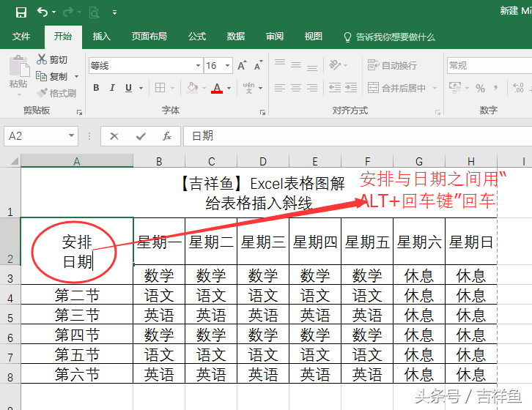The image size is (532, 410).
Task: Select column D header
Action: pyautogui.click(x=263, y=161)
